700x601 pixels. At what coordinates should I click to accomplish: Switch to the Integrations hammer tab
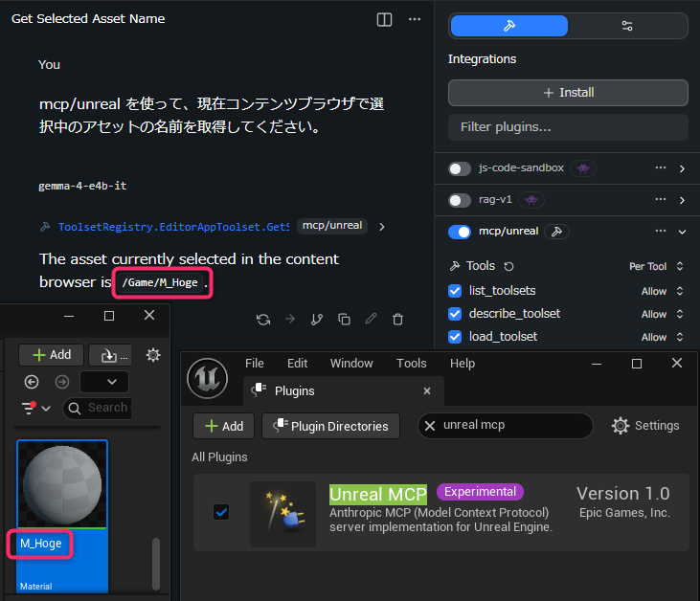(508, 26)
